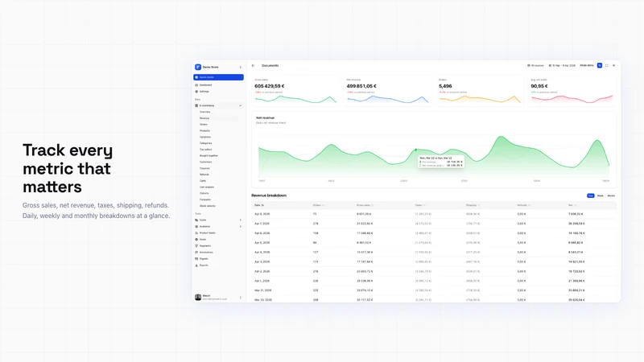Click the page title breadcrumb in header
The height and width of the screenshot is (362, 644).
(270, 66)
